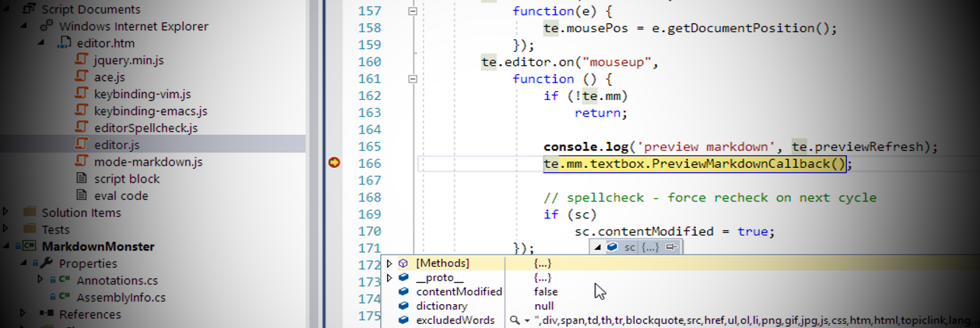Pin the sc data tip
980x328 pixels.
pyautogui.click(x=671, y=247)
